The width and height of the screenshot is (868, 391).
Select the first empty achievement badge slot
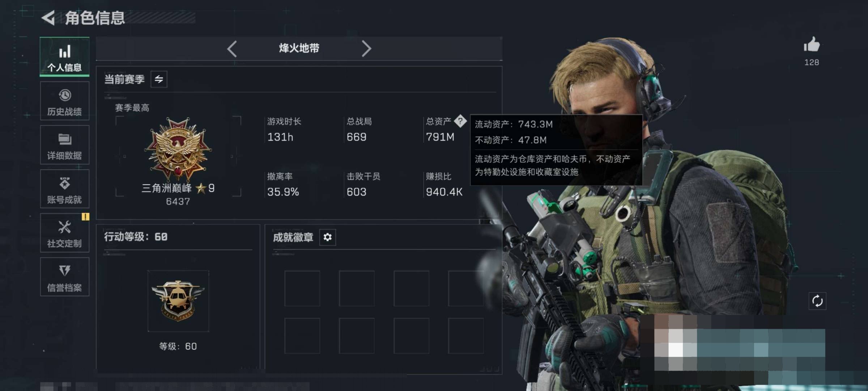pos(302,289)
